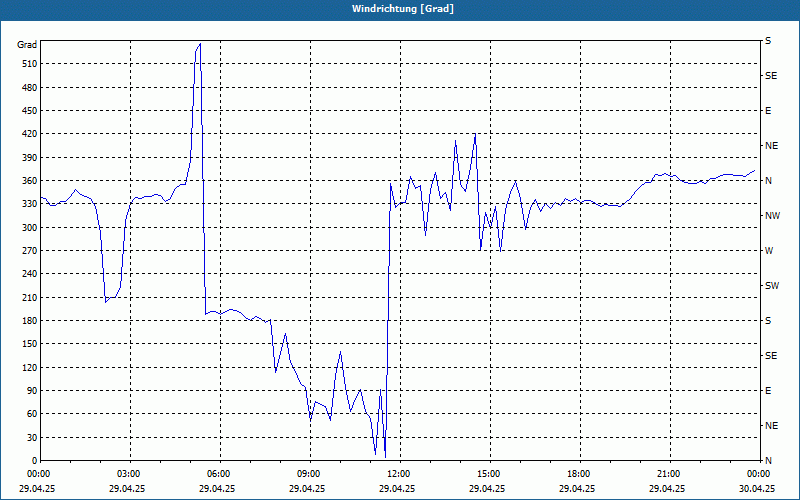The height and width of the screenshot is (500, 800).
Task: Click the 450 degree axis label
Action: click(x=30, y=111)
